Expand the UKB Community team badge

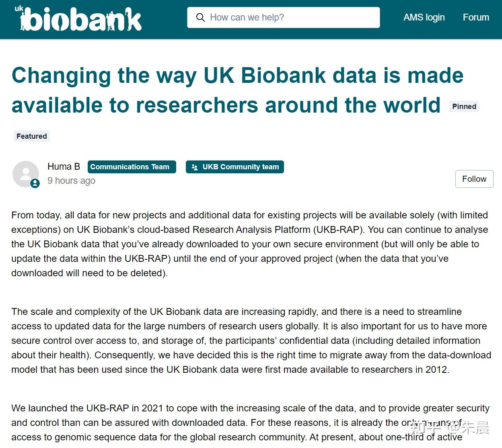[235, 166]
